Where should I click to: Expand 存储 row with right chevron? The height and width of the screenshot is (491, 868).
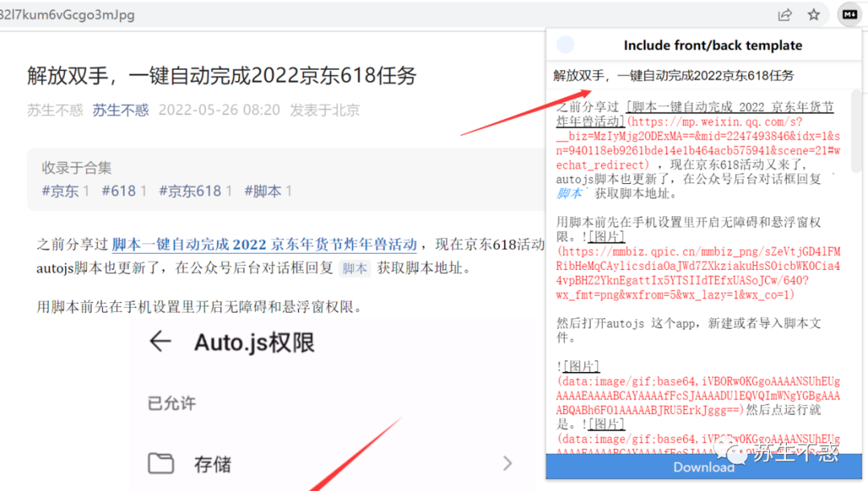point(507,464)
